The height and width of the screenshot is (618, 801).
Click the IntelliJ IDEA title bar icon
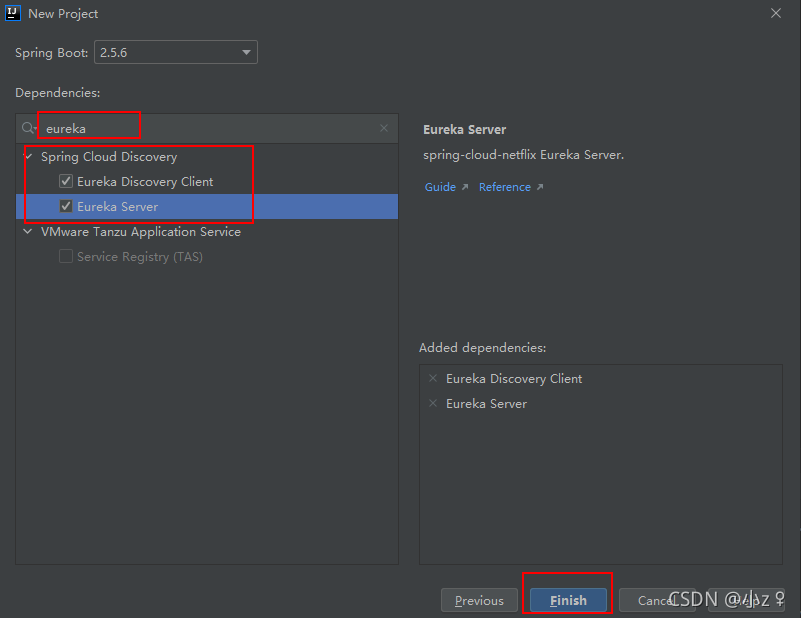point(13,13)
